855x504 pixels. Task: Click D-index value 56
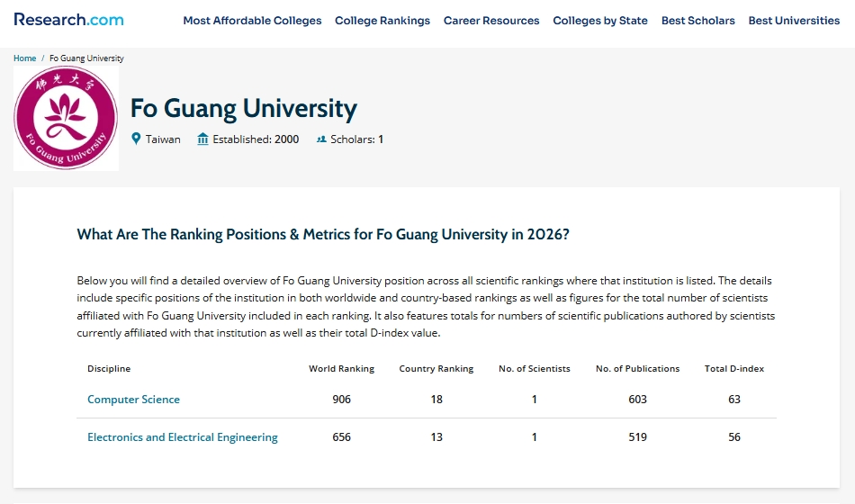[734, 436]
